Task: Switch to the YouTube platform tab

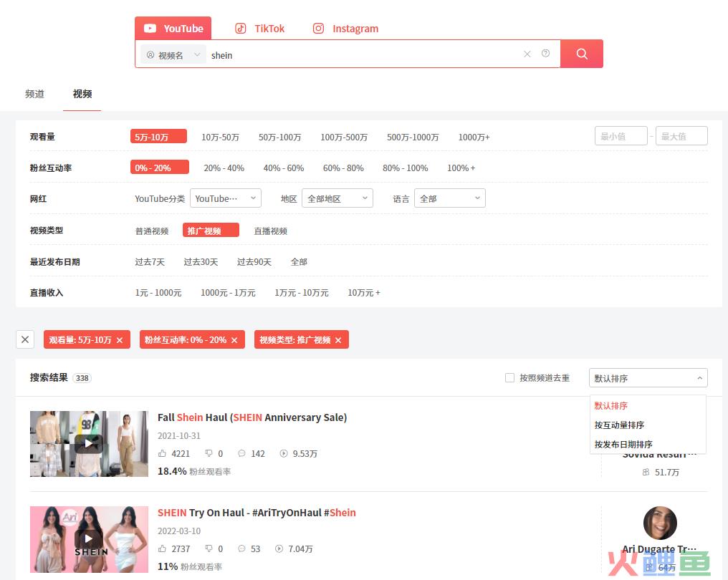Action: pyautogui.click(x=173, y=29)
